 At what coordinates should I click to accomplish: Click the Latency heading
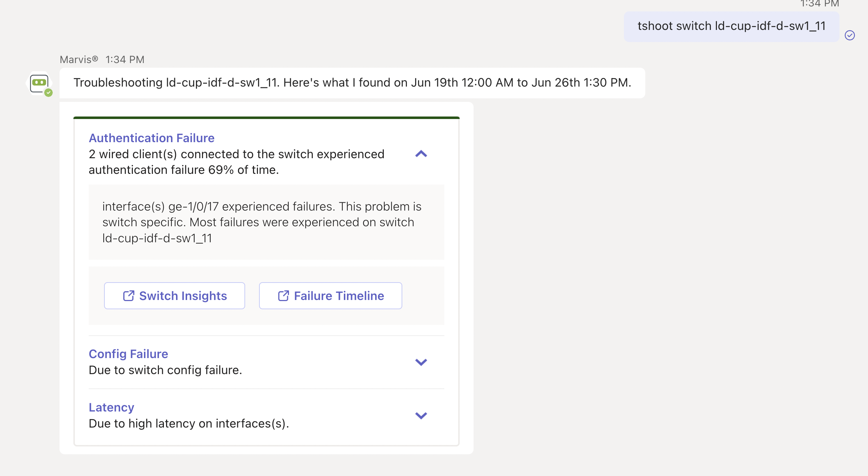click(111, 407)
